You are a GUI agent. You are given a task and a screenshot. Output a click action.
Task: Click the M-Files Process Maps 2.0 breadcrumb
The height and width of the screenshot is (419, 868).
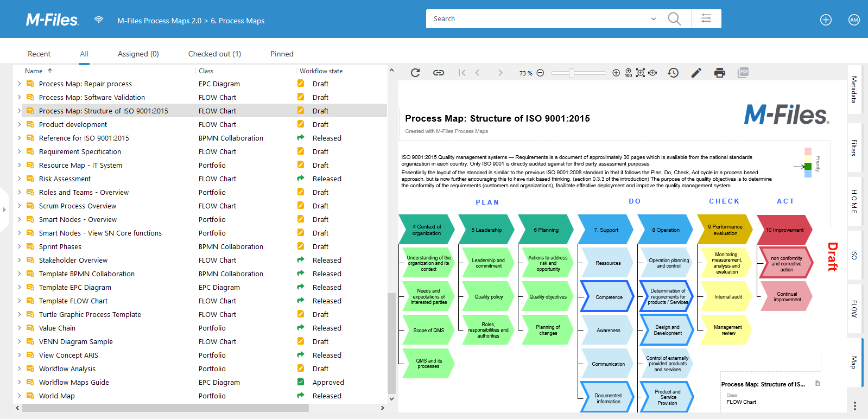(159, 21)
